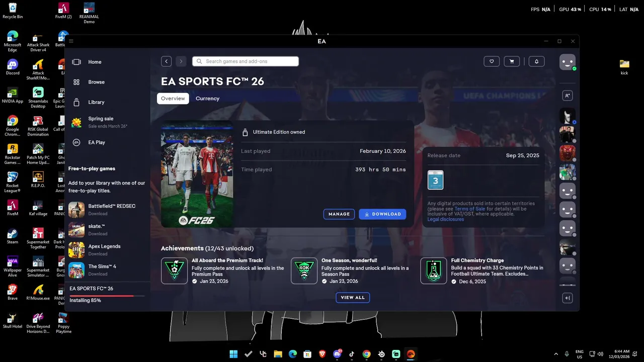
Task: Open the notifications bell
Action: [536, 61]
